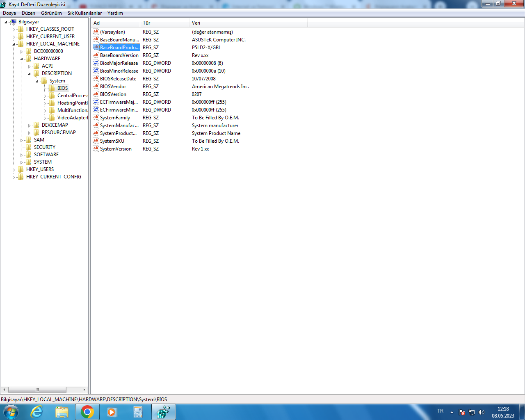Select the FloatingPointProcessor tree key
Screen dimensions: 525x420
[x=72, y=103]
